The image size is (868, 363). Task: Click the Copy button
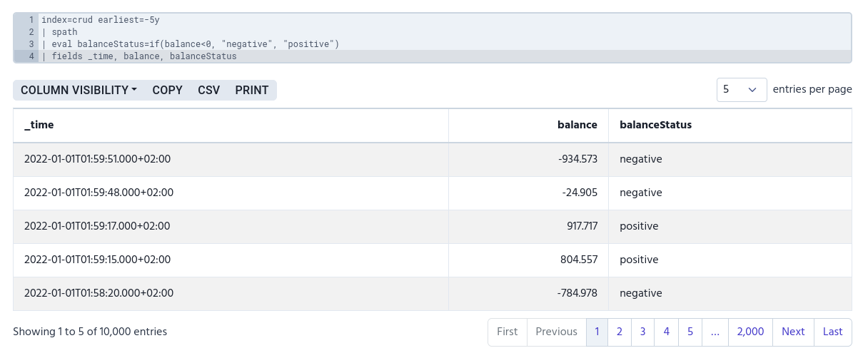click(x=168, y=90)
